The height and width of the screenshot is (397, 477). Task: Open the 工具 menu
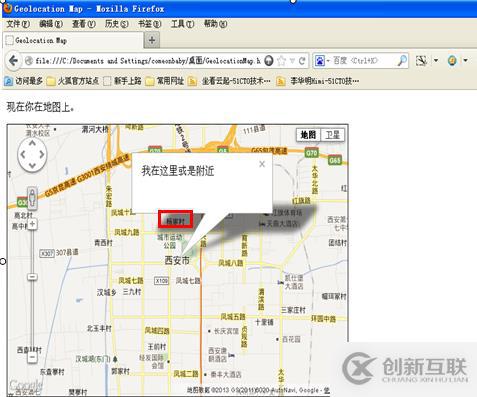point(183,24)
